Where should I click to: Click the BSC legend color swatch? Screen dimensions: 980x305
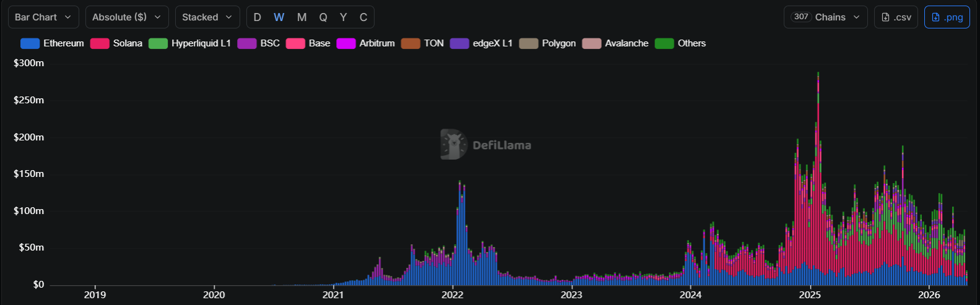point(247,43)
